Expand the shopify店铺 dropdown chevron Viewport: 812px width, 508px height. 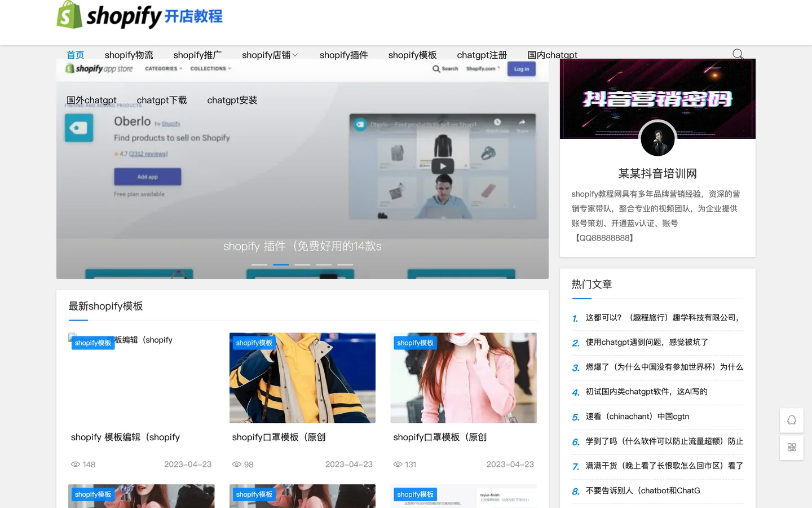(295, 55)
